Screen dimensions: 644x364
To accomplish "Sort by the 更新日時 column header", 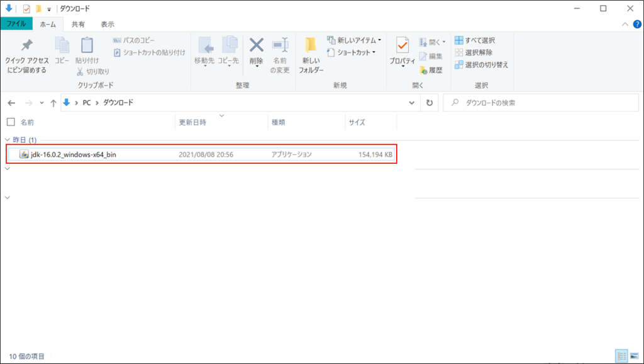I will tap(192, 122).
